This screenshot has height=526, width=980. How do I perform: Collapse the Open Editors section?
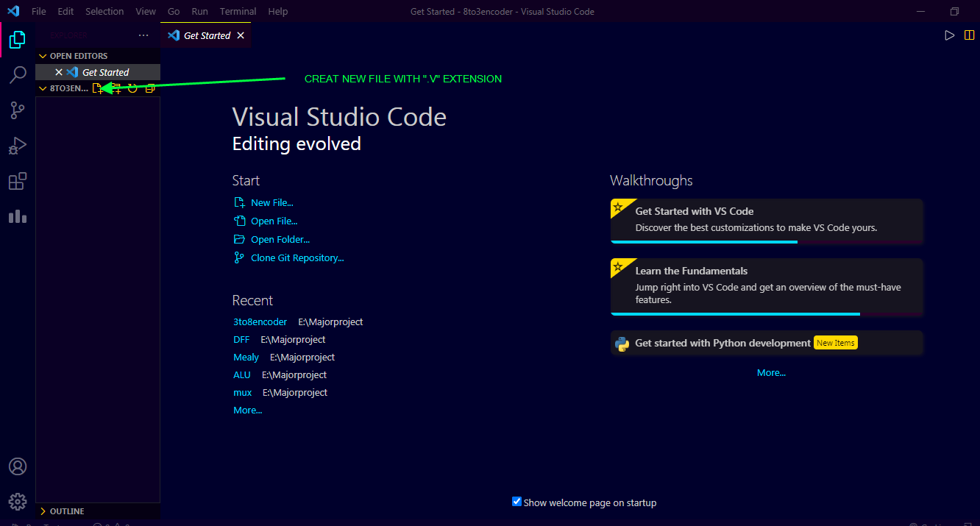43,56
